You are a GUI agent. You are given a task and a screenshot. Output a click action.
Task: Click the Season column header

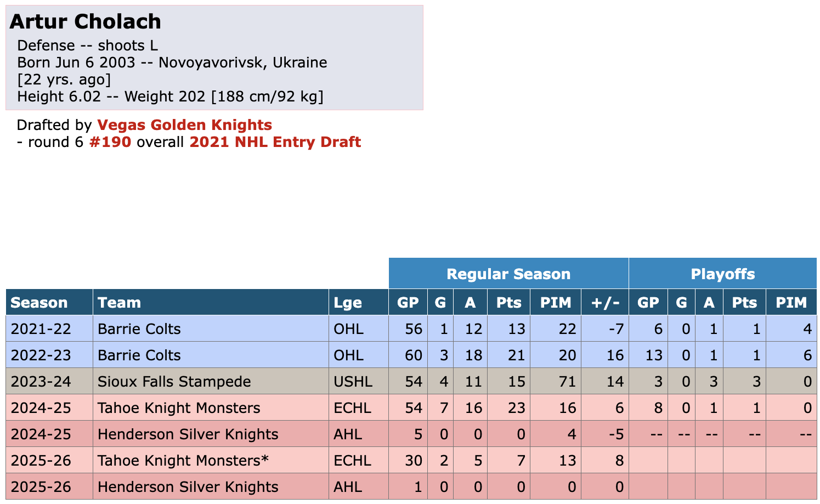[x=39, y=303]
